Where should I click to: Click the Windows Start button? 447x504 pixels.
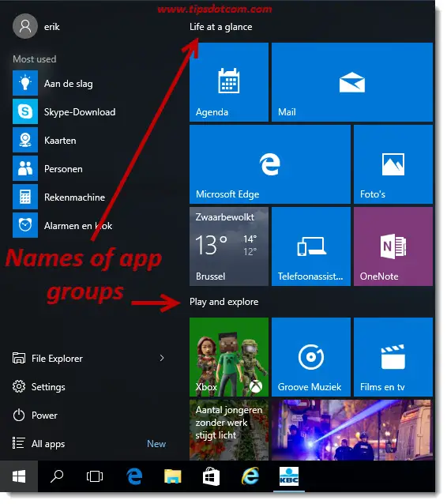coord(19,476)
